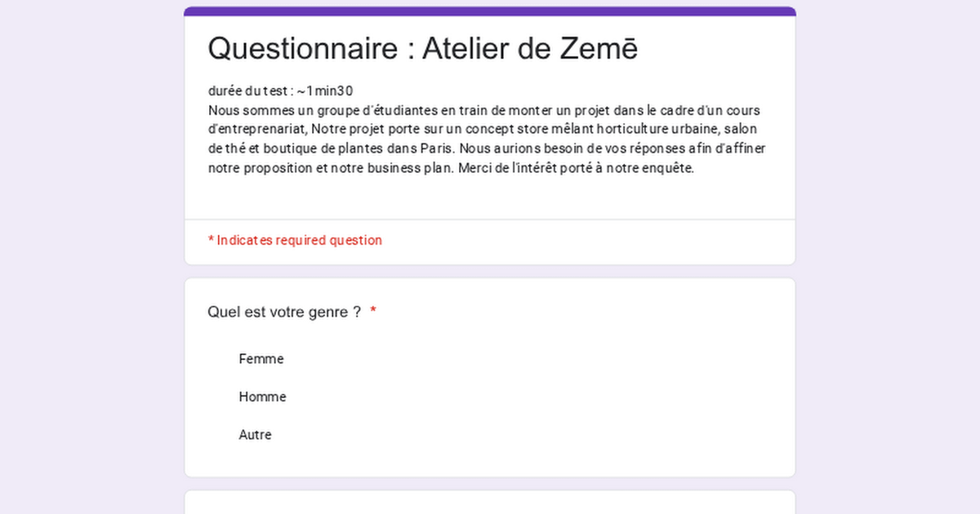Click the red asterisk beside the genre question

373,312
